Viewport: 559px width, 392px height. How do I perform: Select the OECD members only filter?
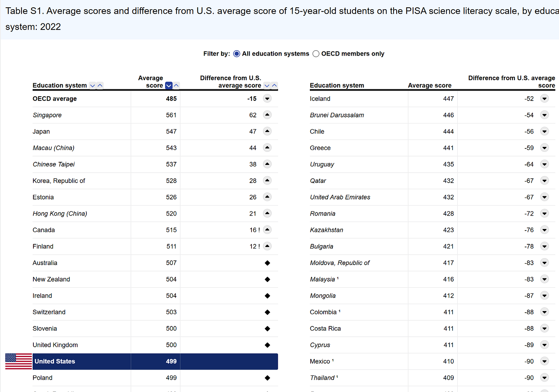[x=316, y=54]
